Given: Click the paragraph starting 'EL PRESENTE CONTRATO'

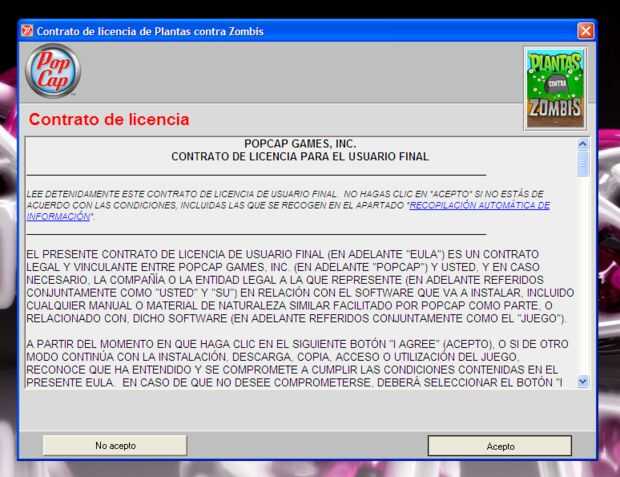Looking at the screenshot, I should tap(300, 286).
